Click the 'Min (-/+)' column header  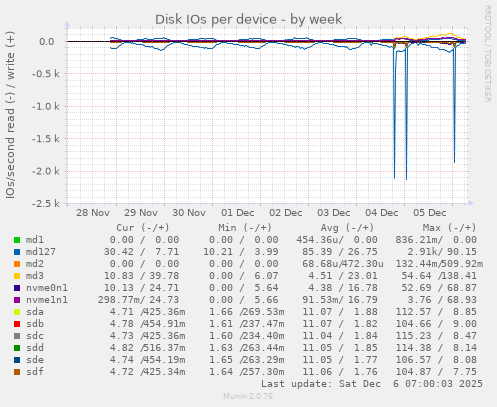245,228
